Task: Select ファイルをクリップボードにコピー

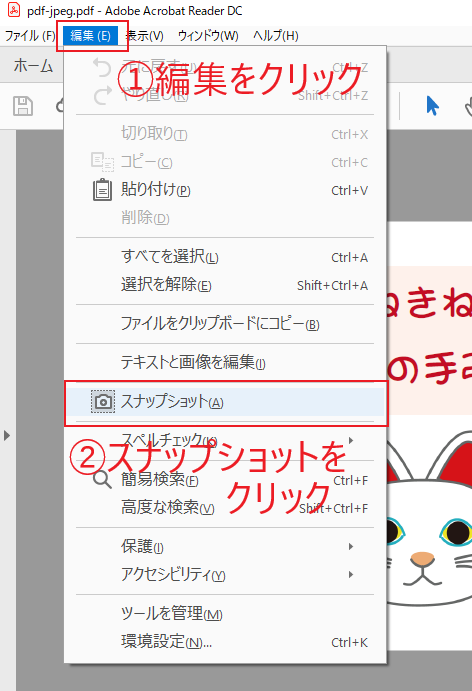Action: [x=225, y=324]
